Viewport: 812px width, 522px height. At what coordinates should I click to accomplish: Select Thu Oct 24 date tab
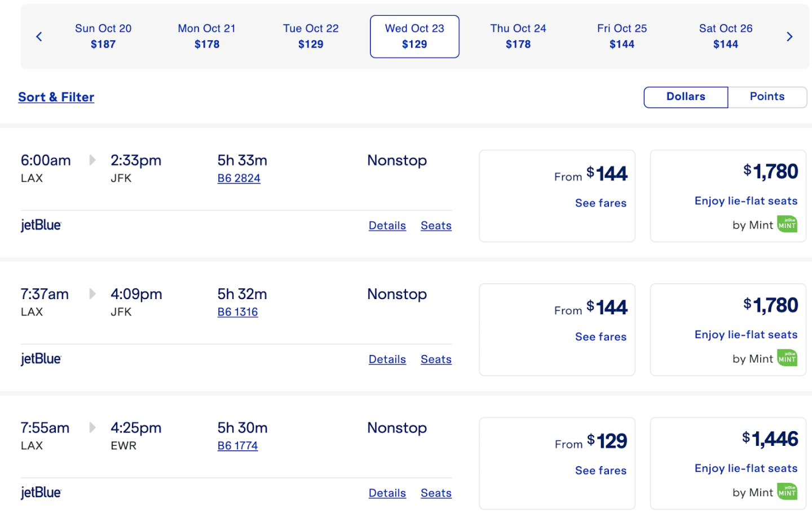click(x=518, y=36)
